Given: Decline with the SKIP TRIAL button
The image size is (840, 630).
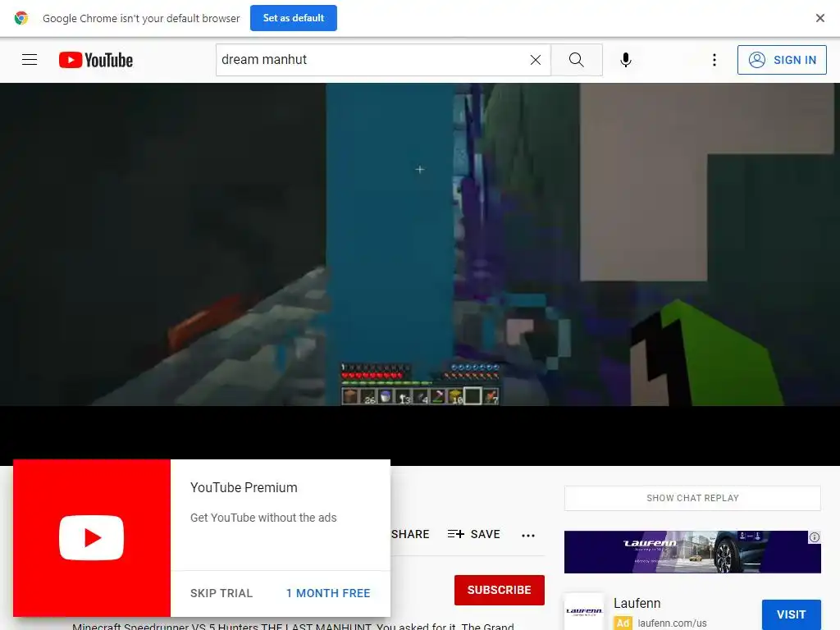Looking at the screenshot, I should tap(221, 593).
